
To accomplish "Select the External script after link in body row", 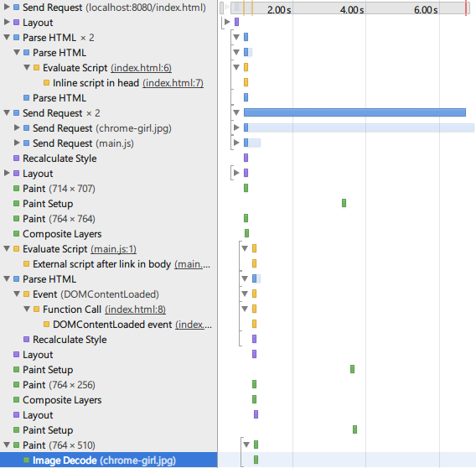I will [x=109, y=264].
